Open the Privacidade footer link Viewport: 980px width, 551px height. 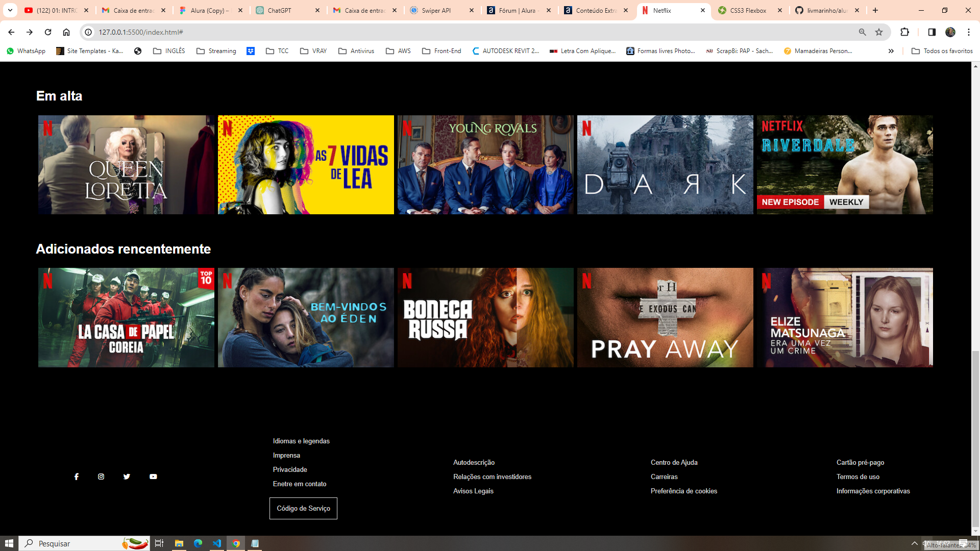point(290,470)
